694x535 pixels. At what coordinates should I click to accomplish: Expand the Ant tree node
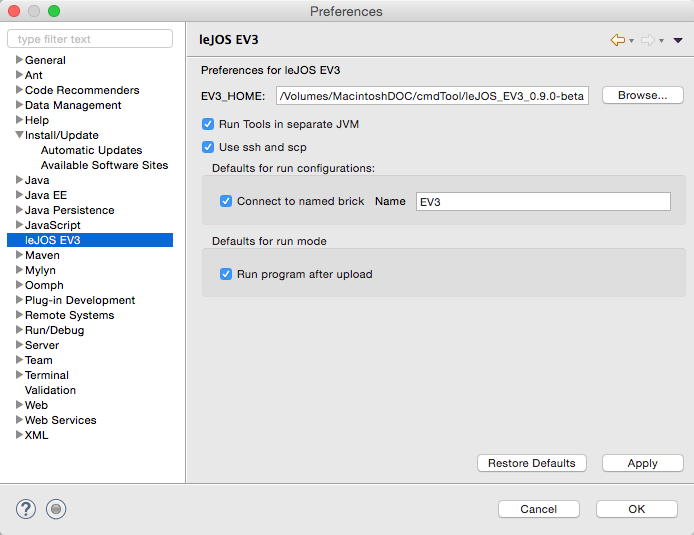19,74
